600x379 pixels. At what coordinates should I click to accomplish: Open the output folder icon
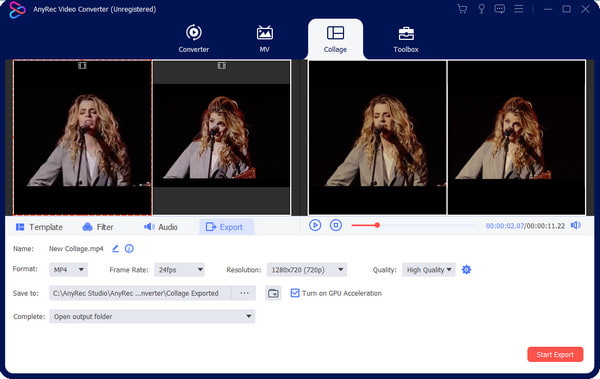point(273,293)
